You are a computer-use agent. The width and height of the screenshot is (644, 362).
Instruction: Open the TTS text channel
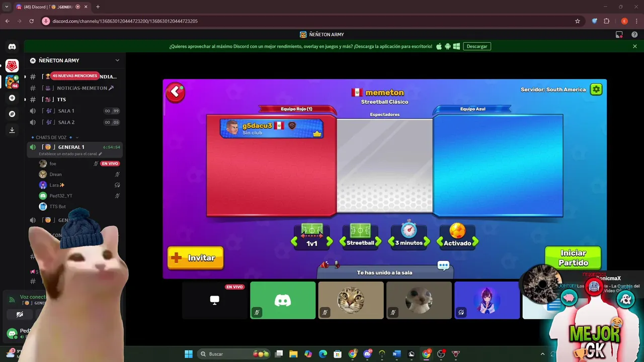[x=75, y=100]
